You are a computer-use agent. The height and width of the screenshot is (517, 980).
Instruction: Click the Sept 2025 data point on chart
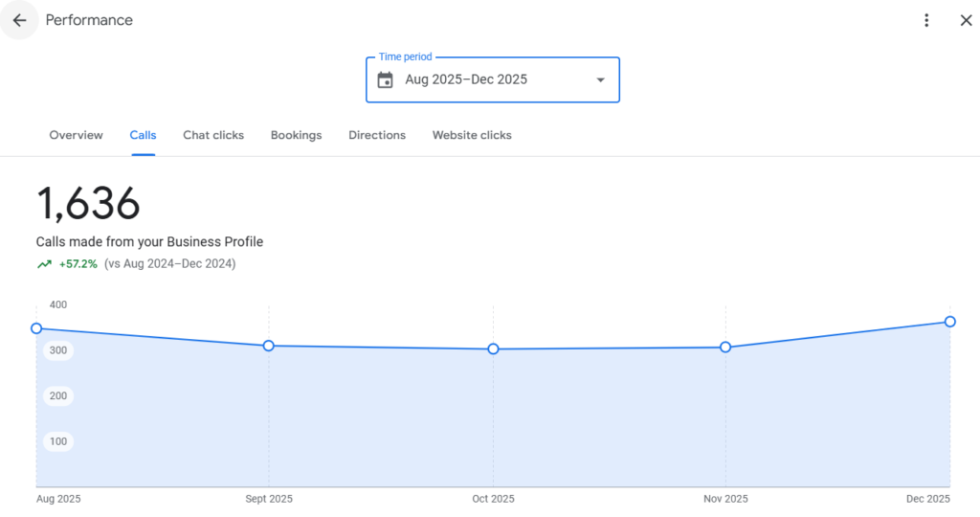(x=269, y=346)
